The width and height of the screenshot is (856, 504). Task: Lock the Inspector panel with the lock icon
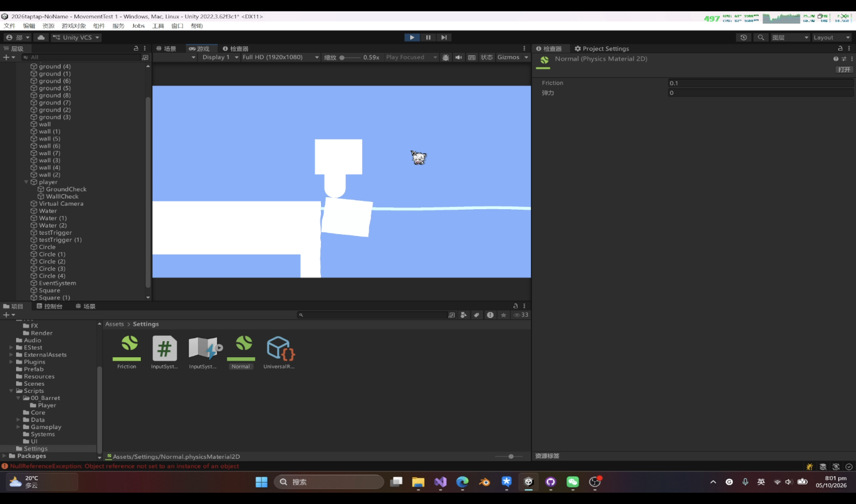click(840, 48)
